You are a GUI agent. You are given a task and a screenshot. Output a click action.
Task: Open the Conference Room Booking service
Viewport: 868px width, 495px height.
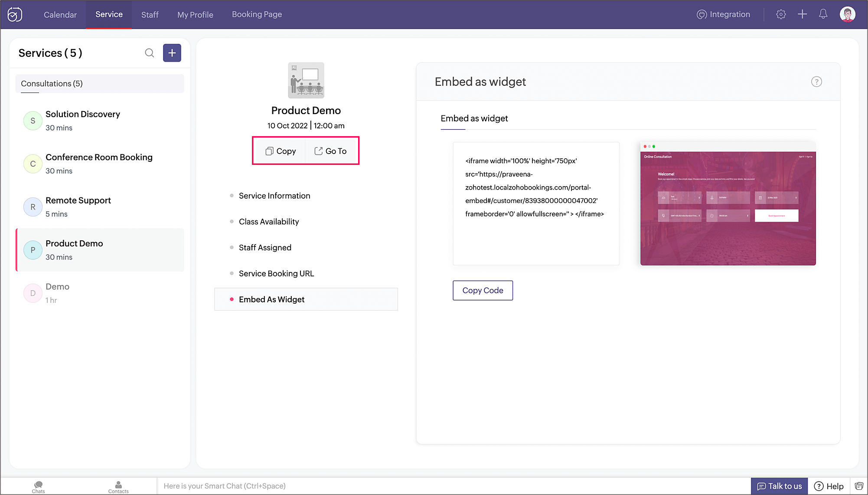click(100, 164)
